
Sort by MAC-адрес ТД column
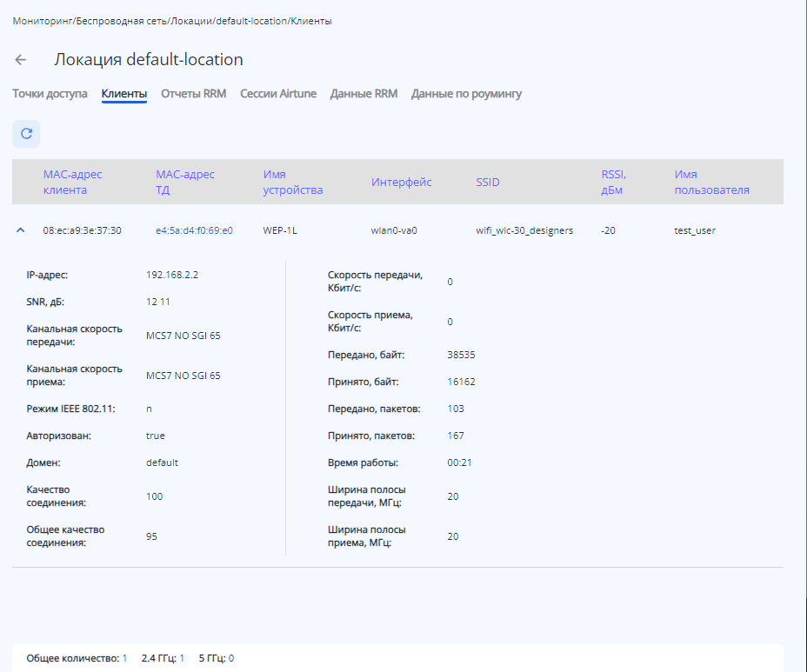tap(184, 183)
